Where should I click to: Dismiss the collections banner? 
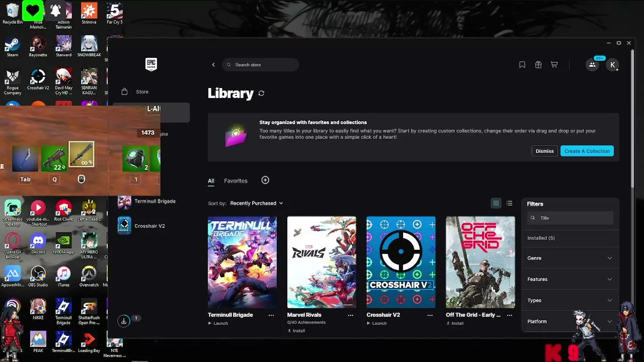[544, 151]
